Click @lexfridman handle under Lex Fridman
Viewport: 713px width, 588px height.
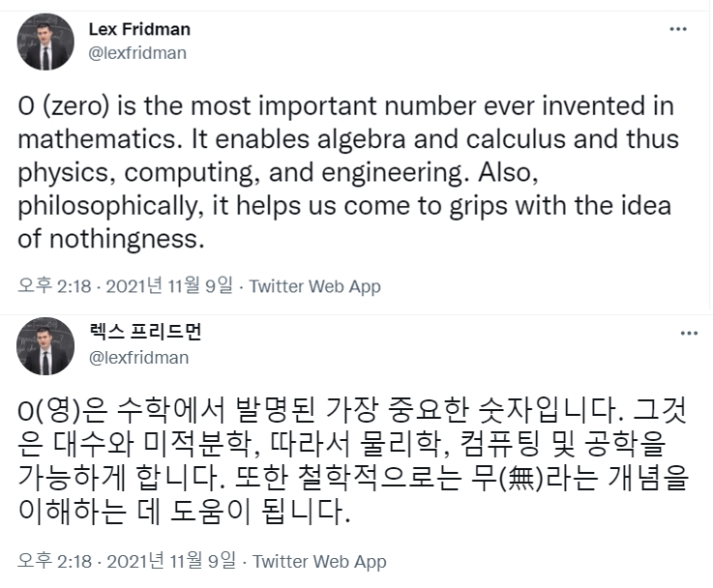pyautogui.click(x=138, y=54)
